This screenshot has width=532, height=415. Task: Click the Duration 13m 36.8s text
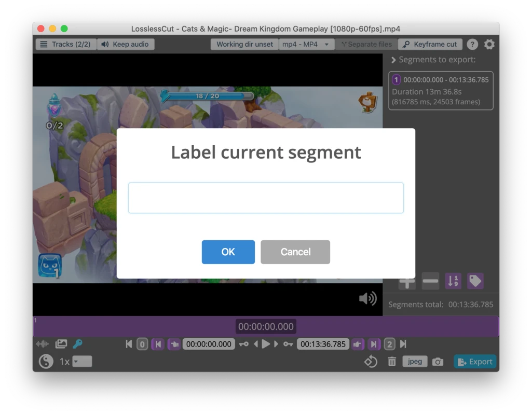[427, 92]
